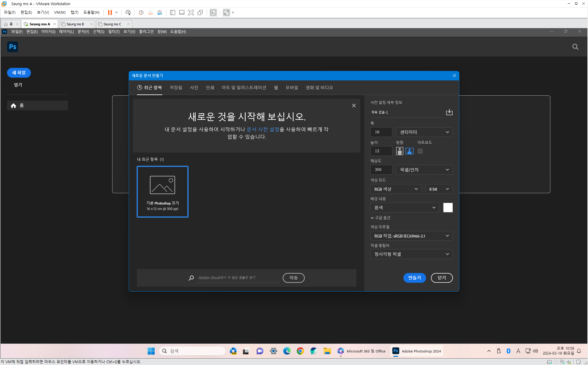Enable the artboard checkbox

[420, 151]
